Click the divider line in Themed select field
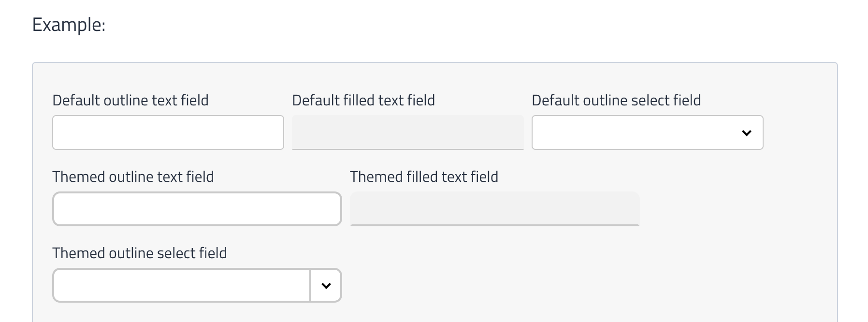The image size is (868, 322). coord(310,286)
